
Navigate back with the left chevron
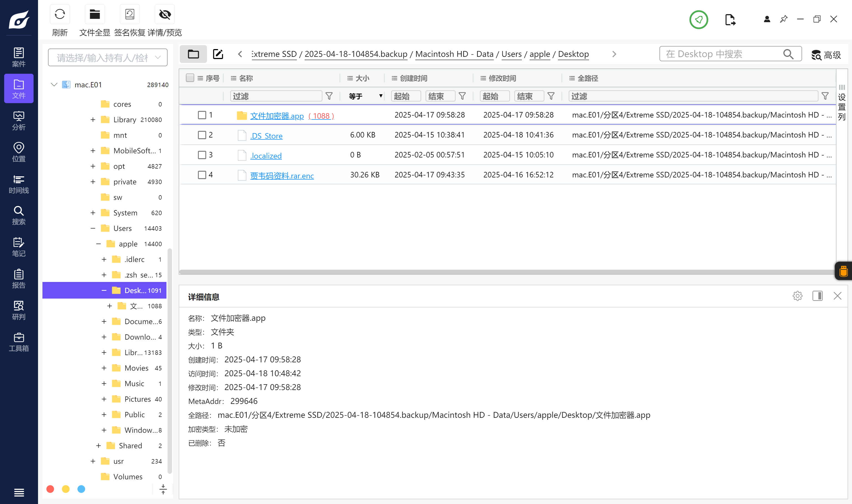pyautogui.click(x=240, y=54)
